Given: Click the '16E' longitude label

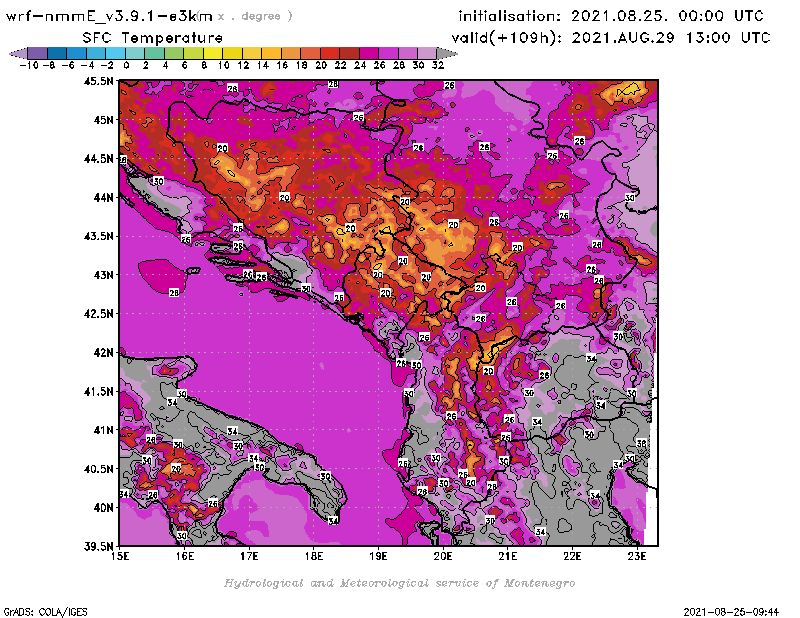Looking at the screenshot, I should (x=185, y=556).
